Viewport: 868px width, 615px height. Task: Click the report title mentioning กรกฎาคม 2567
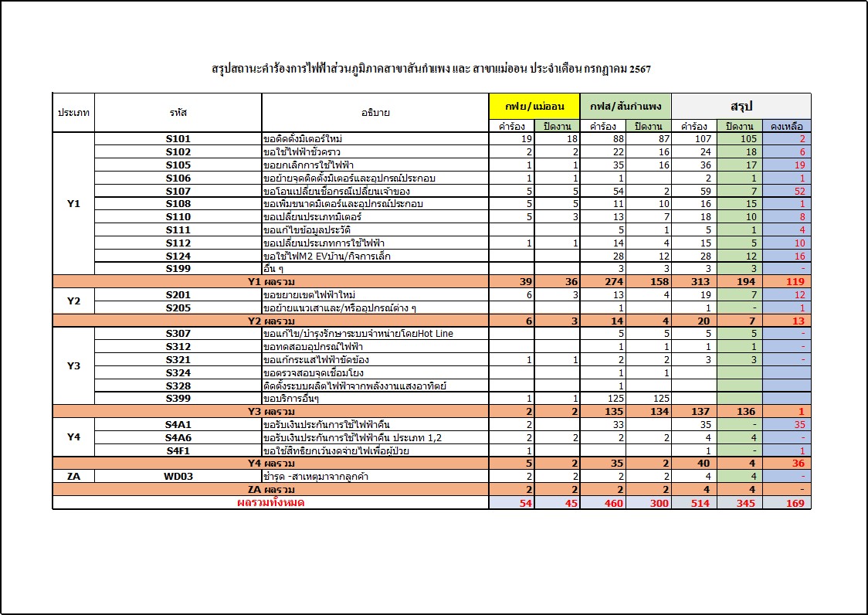(431, 69)
